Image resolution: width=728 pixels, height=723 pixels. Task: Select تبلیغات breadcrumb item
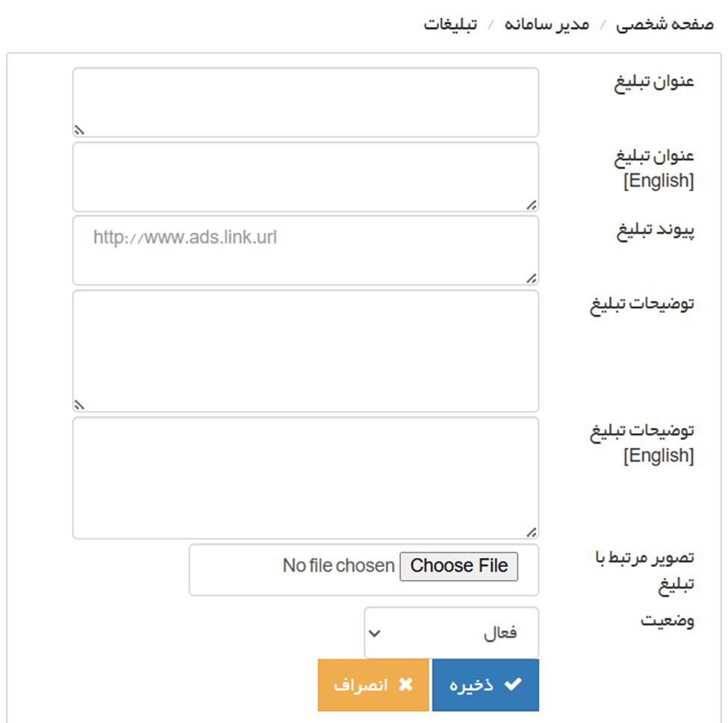tap(450, 24)
